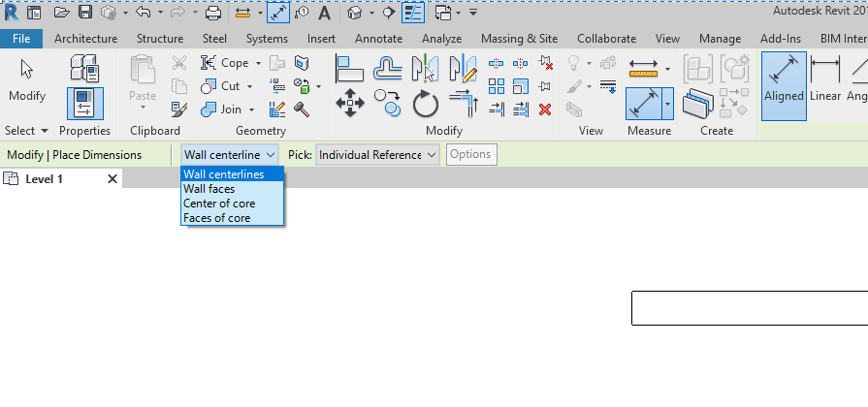
Task: Select the Scale tool
Action: click(521, 86)
